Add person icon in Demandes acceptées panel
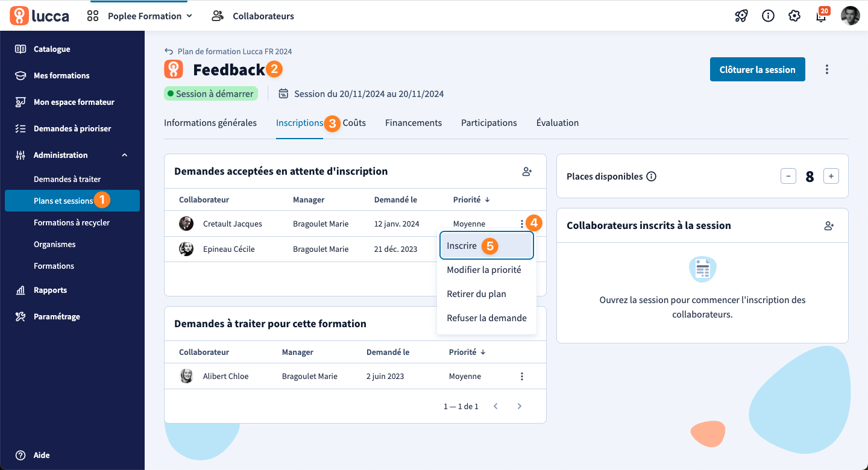The image size is (868, 470). (527, 172)
